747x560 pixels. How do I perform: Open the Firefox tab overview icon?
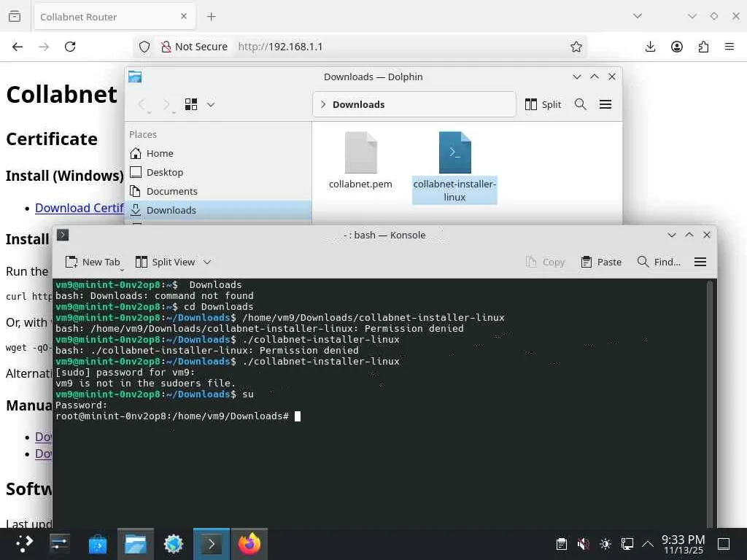point(15,17)
